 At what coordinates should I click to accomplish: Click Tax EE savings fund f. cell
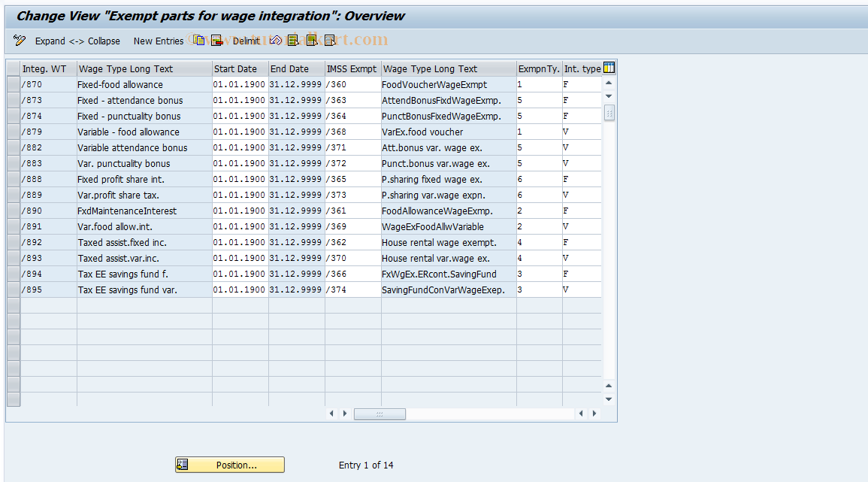[144, 274]
